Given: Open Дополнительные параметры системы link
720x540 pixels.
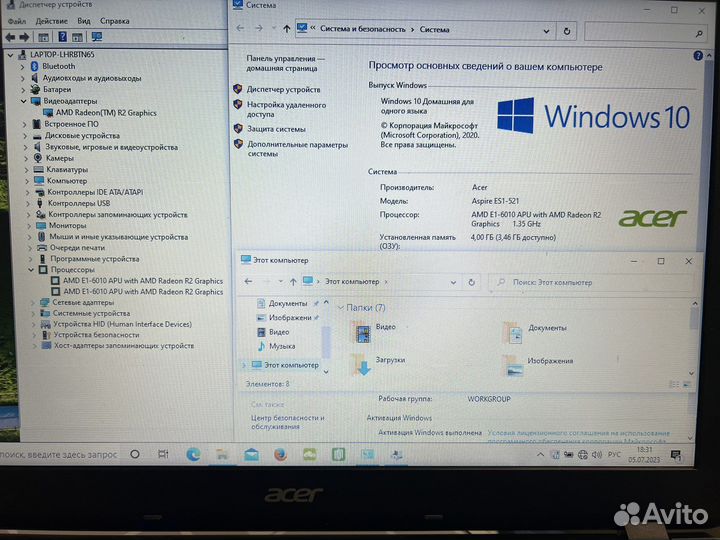Looking at the screenshot, I should (x=298, y=149).
